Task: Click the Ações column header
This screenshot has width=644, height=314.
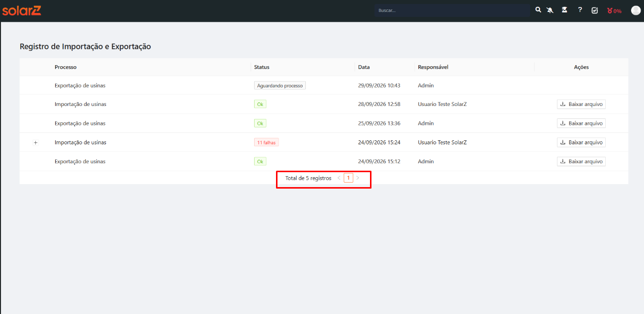Action: 581,67
